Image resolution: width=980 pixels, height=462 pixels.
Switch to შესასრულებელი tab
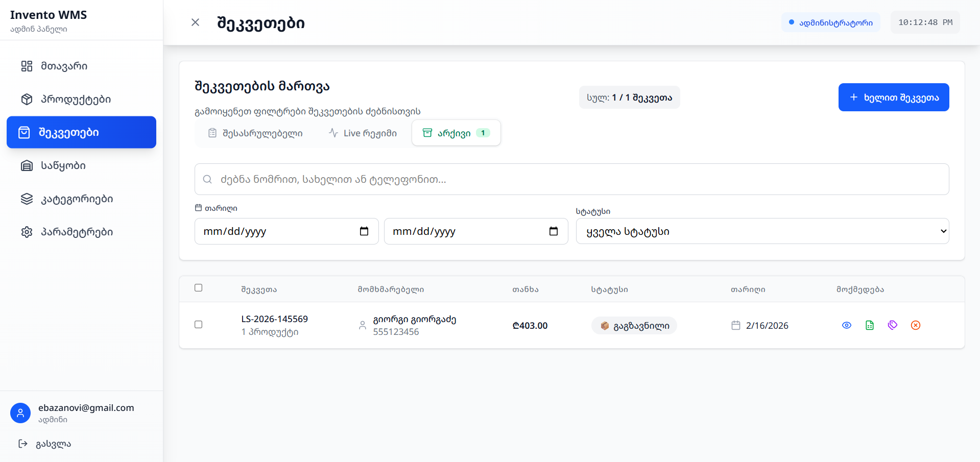(255, 133)
